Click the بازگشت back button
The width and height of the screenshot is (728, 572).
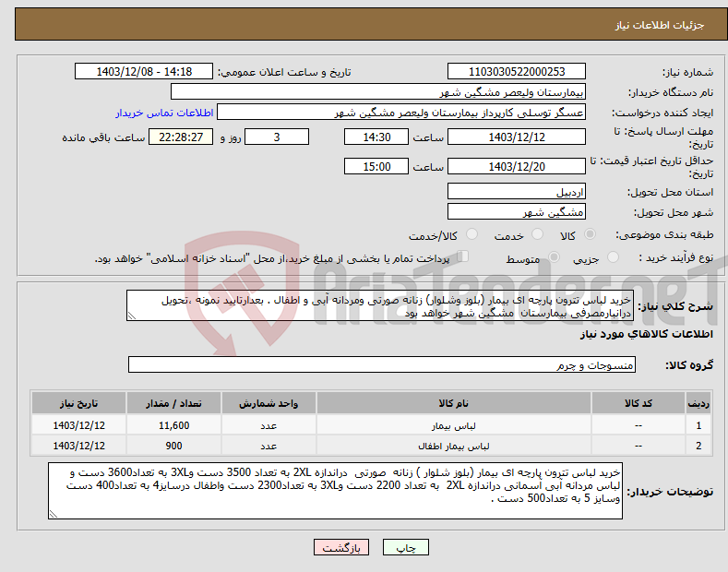tap(341, 547)
